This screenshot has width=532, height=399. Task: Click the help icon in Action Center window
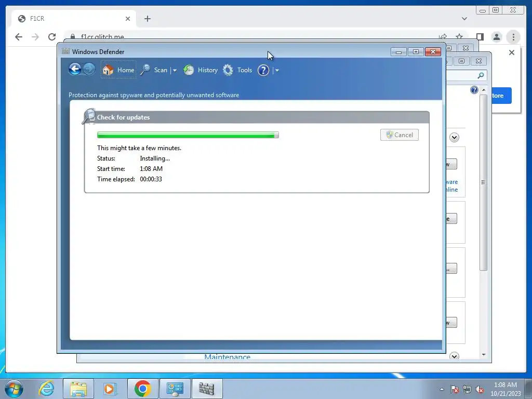(x=474, y=90)
